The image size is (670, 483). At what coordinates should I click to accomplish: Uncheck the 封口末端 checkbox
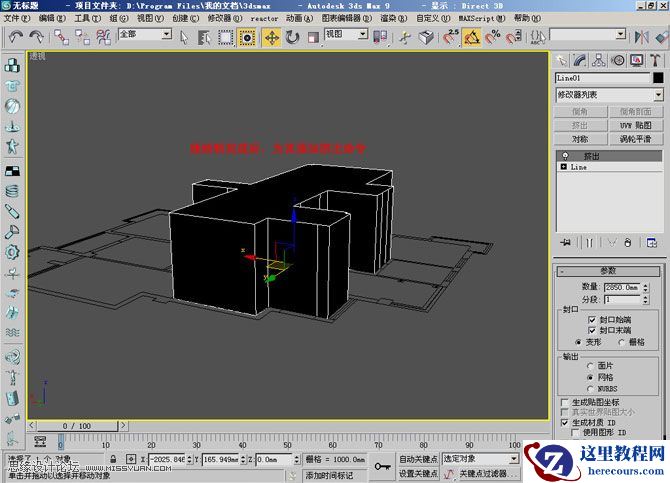click(x=592, y=330)
